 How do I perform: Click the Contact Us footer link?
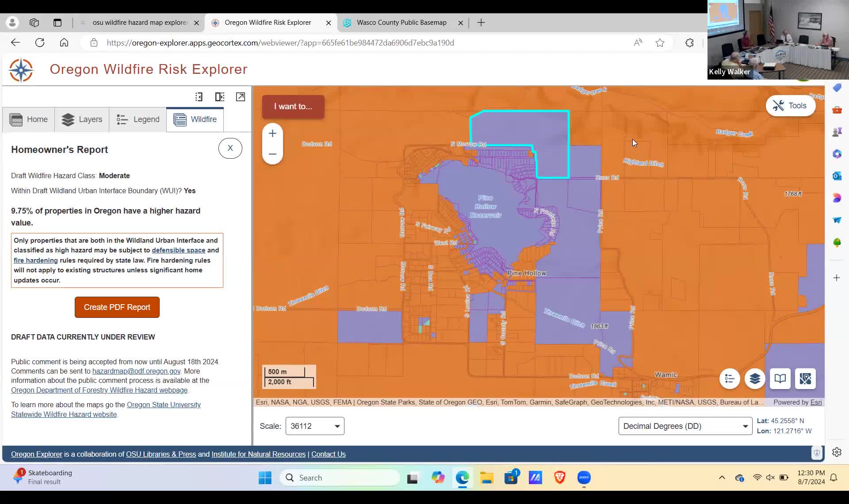(329, 454)
